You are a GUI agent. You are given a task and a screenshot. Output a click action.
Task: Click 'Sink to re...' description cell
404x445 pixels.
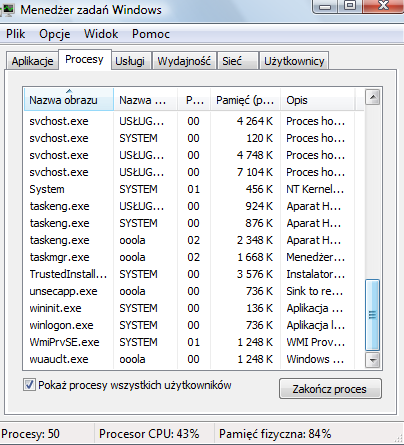(314, 291)
